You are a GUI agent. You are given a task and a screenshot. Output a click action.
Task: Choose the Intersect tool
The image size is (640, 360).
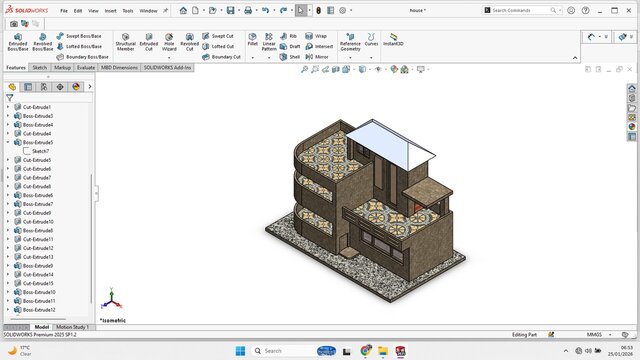[x=319, y=47]
